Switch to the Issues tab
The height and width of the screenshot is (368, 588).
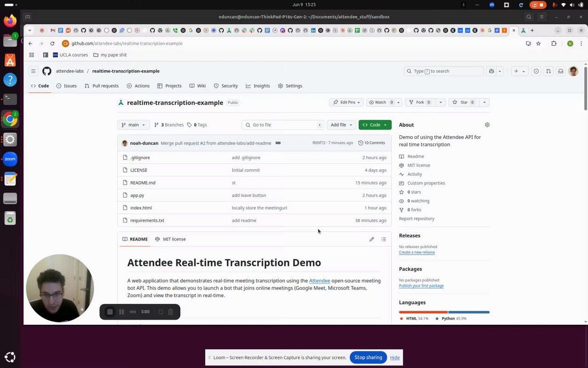coord(66,86)
